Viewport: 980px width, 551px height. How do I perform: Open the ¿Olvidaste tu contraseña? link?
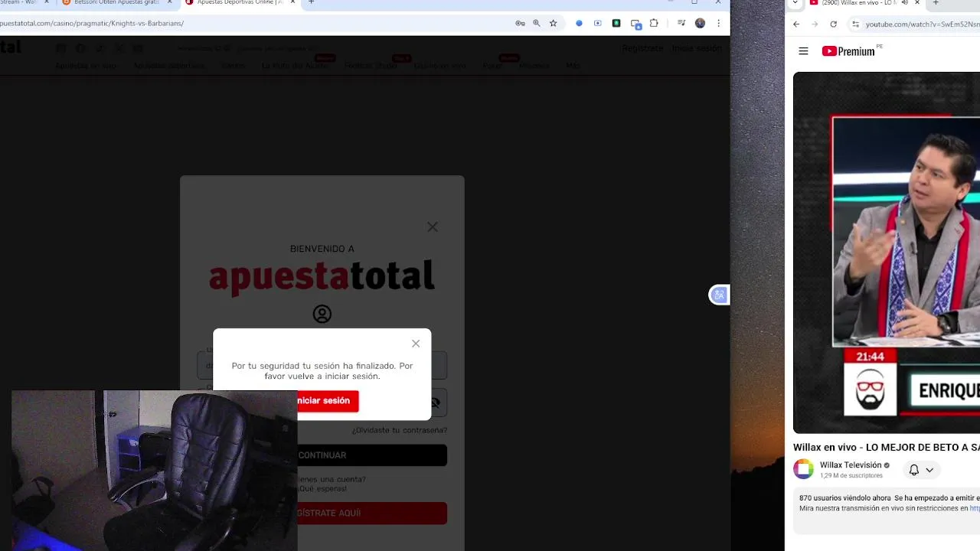(x=400, y=430)
